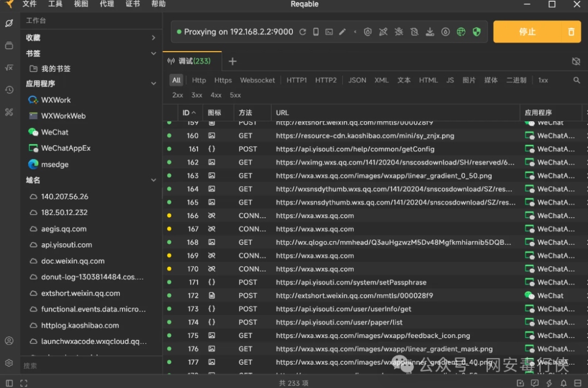
Task: Click the refresh proxy icon
Action: pyautogui.click(x=303, y=32)
